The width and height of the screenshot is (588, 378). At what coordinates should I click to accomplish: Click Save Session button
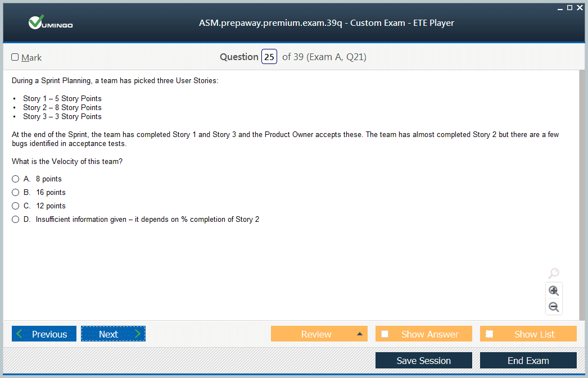[424, 361]
